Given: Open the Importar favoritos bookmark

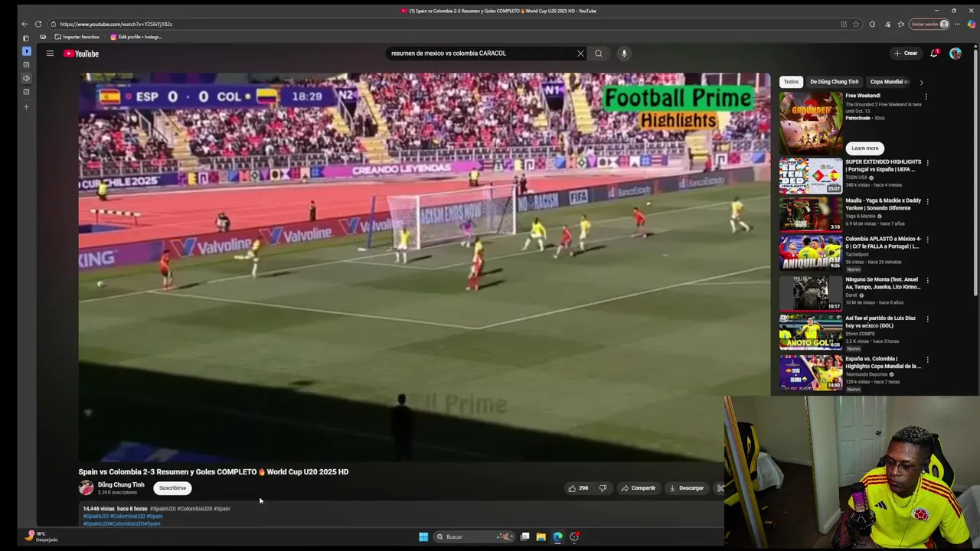Looking at the screenshot, I should tap(77, 37).
